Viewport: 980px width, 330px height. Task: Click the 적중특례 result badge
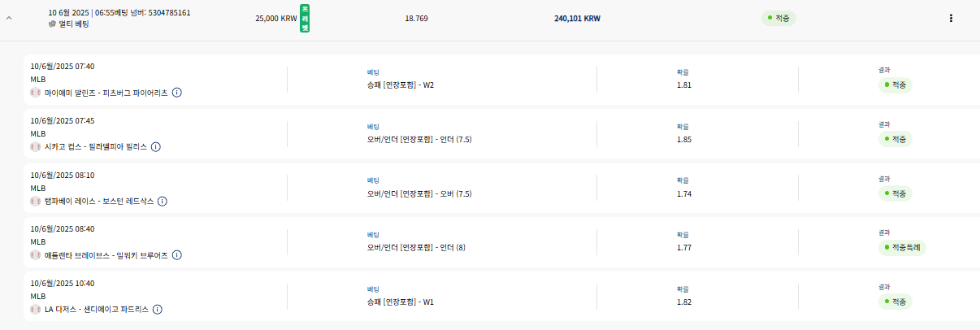pyautogui.click(x=902, y=247)
